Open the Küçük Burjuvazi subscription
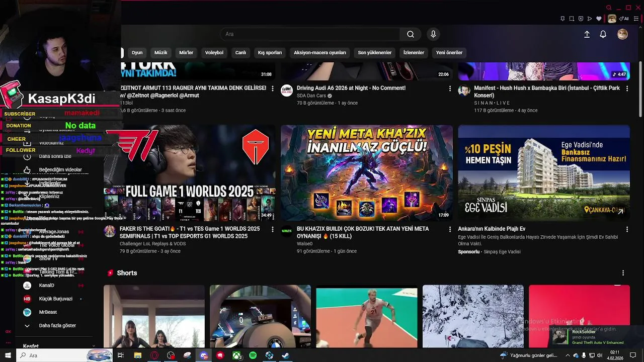The width and height of the screenshot is (644, 362). [55, 299]
